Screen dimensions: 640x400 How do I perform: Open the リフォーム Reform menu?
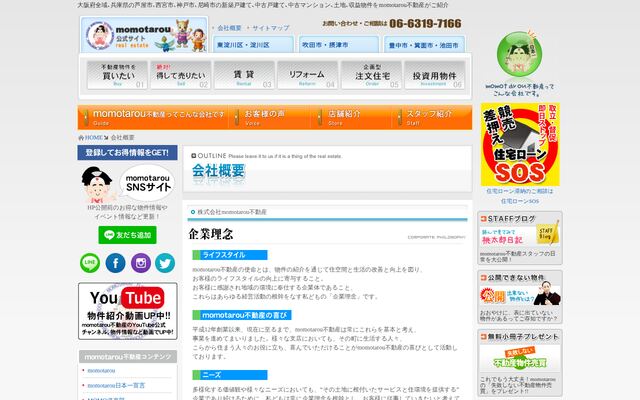click(x=307, y=75)
